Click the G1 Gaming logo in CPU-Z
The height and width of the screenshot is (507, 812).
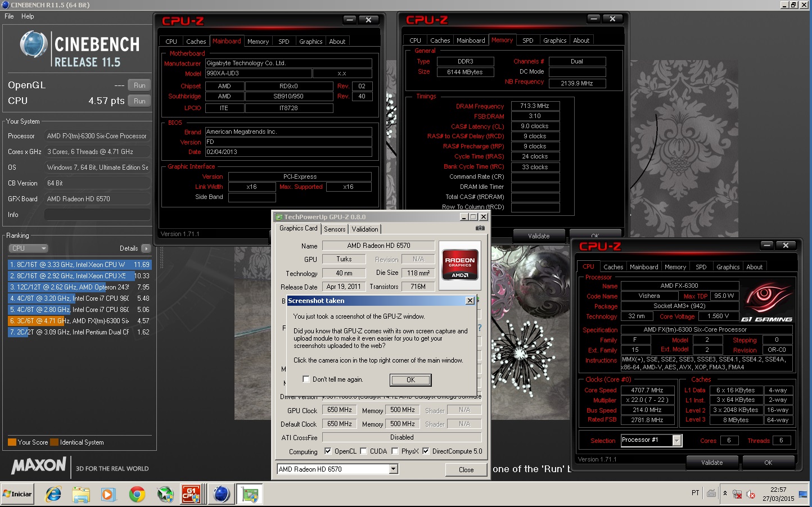[x=766, y=302]
